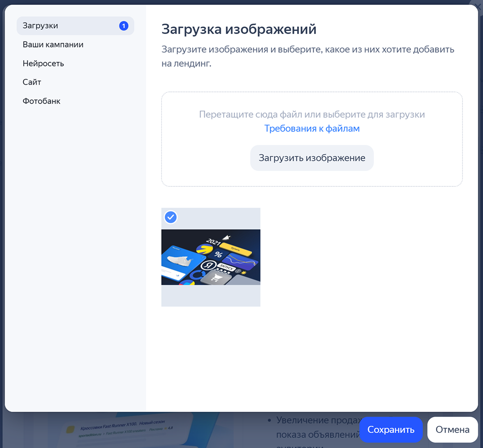Screen dimensions: 483x448
Task: Click the Отмена button
Action: [452, 430]
